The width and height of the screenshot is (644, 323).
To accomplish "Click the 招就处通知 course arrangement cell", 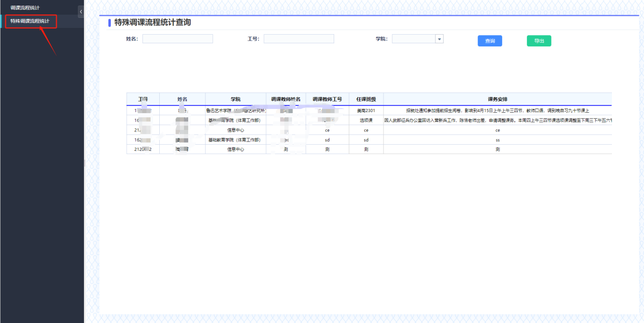I will point(497,111).
